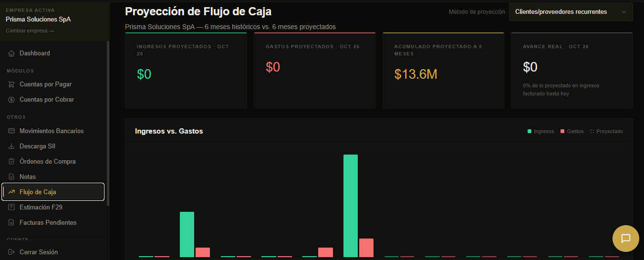Click the Cuentas por Pagar cart icon

tap(11, 84)
